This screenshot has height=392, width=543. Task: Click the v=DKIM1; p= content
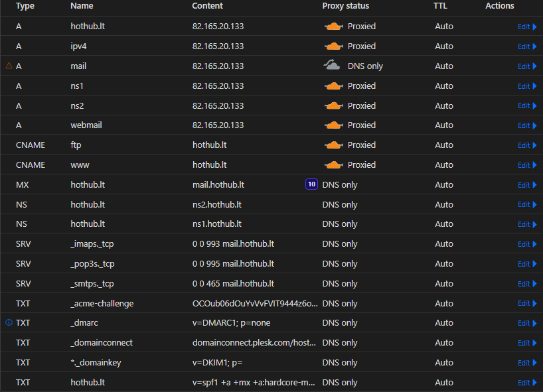218,363
